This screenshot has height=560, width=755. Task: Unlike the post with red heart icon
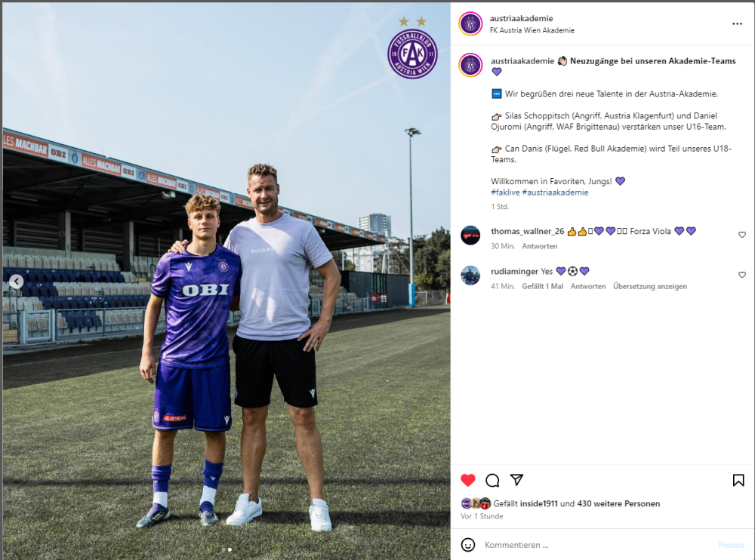pos(467,480)
